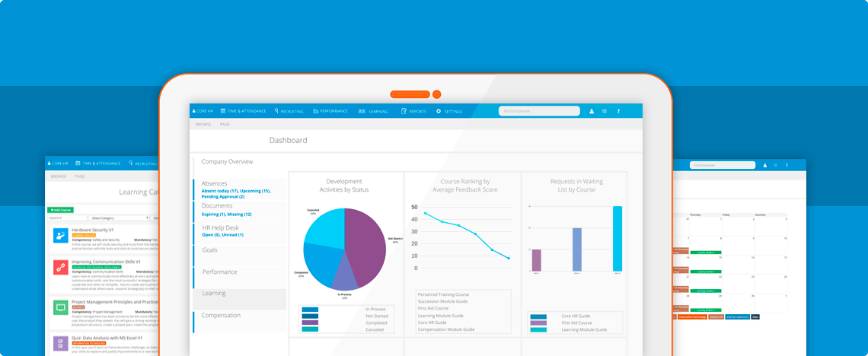Viewport: 868px width, 356px height.
Task: Click the Completed legend purple swatch
Action: (310, 323)
